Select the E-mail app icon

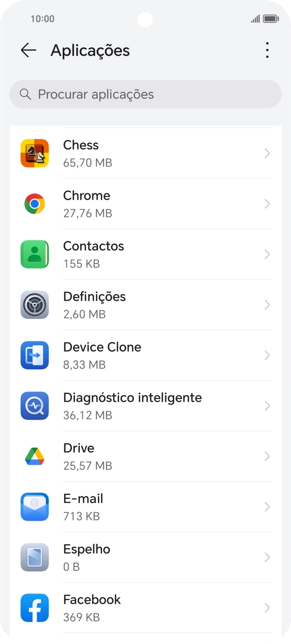click(34, 506)
